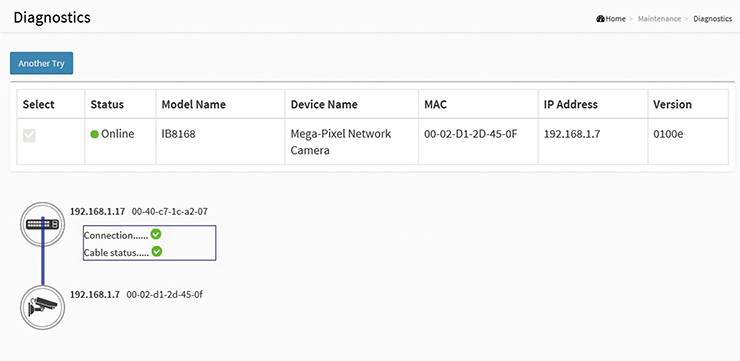Click the Home dashboard icon in breadcrumb

click(x=600, y=19)
